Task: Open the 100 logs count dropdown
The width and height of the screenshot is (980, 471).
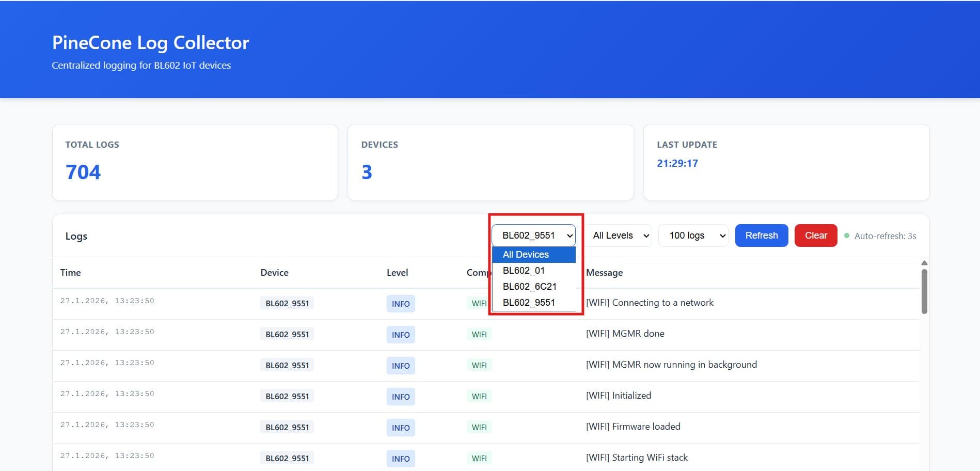Action: click(x=693, y=235)
